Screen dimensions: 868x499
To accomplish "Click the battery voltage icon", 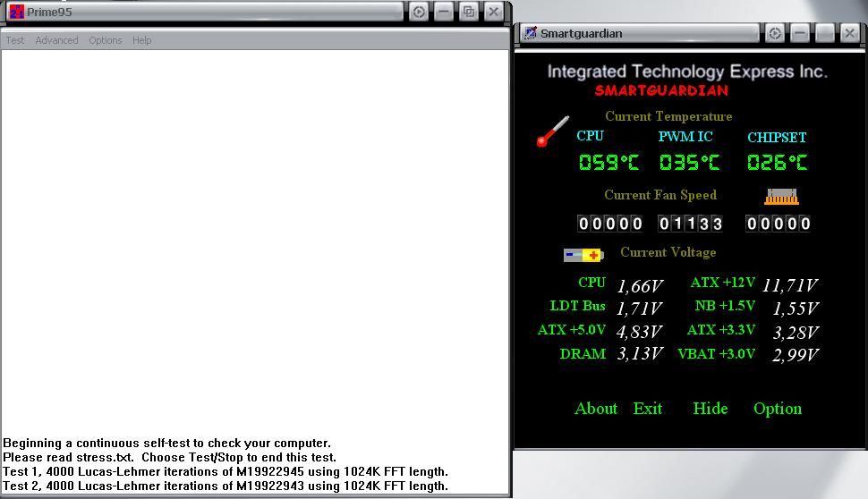I will click(583, 255).
